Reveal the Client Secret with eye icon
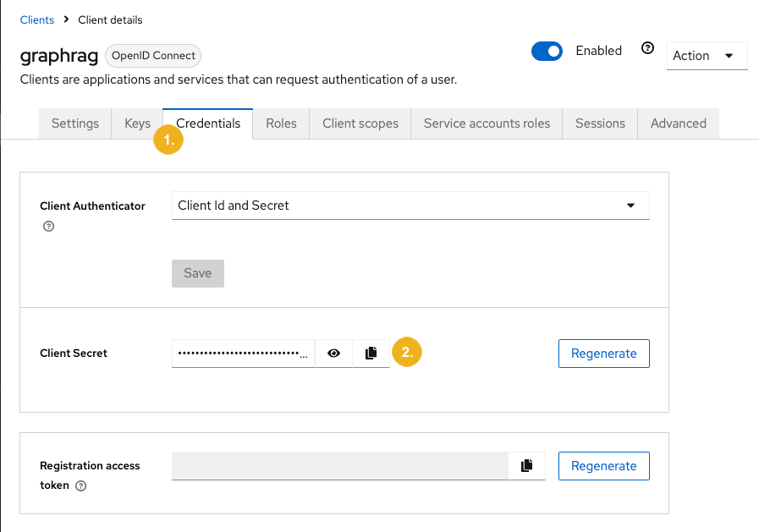 click(333, 353)
